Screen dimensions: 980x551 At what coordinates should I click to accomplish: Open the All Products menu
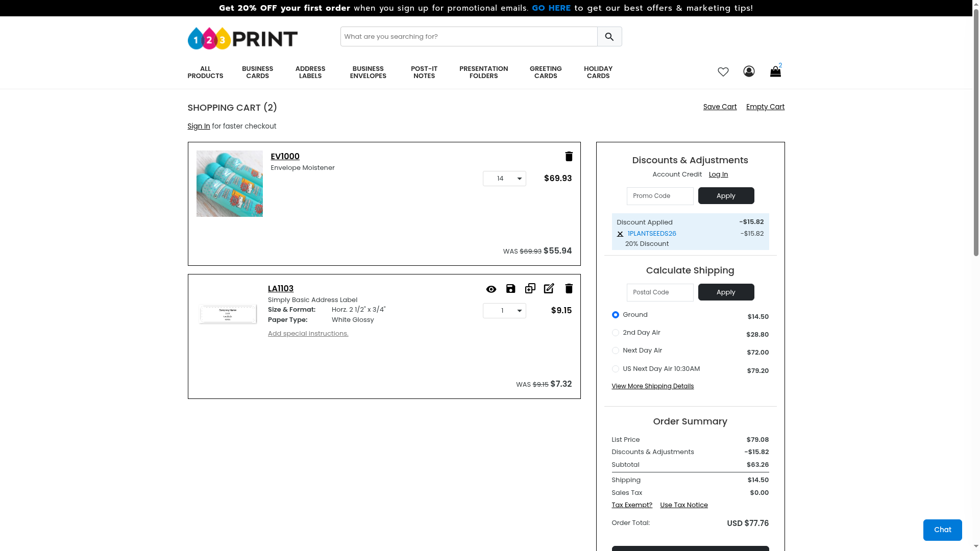click(x=205, y=72)
